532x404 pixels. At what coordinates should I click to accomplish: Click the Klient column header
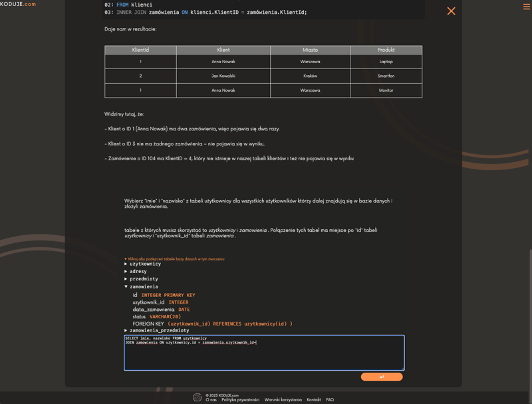tap(223, 50)
